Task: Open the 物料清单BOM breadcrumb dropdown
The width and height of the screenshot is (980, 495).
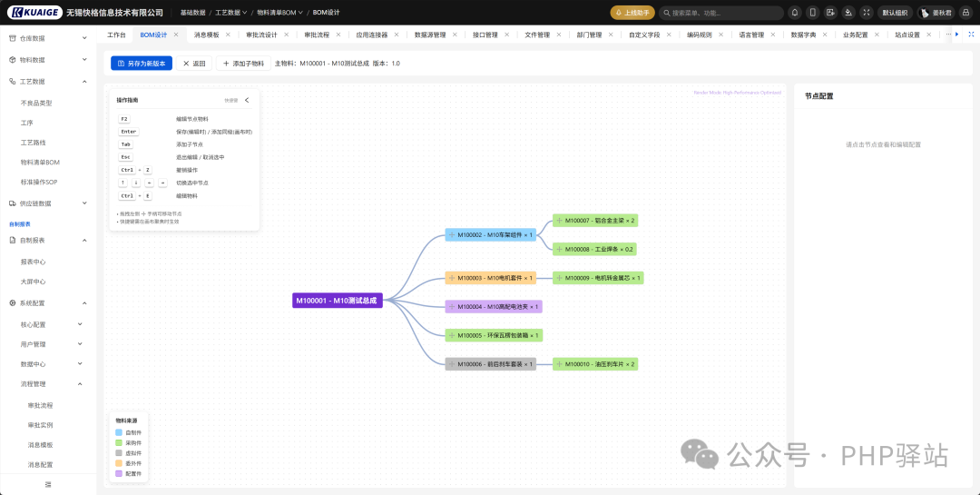Action: click(x=280, y=13)
